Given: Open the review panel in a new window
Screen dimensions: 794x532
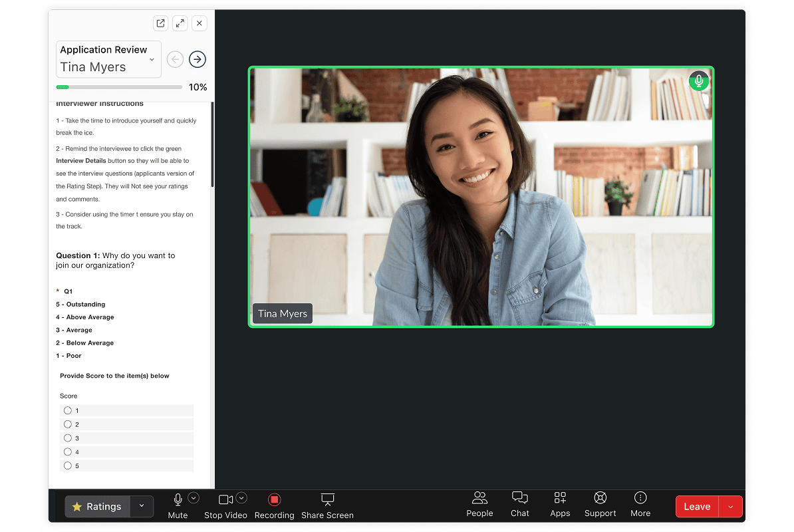Looking at the screenshot, I should click(160, 23).
